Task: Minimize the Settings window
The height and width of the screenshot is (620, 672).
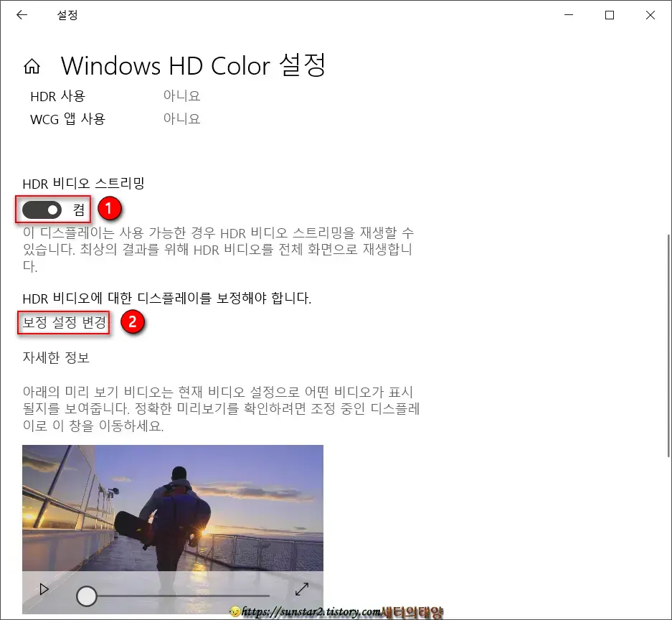Action: point(569,15)
